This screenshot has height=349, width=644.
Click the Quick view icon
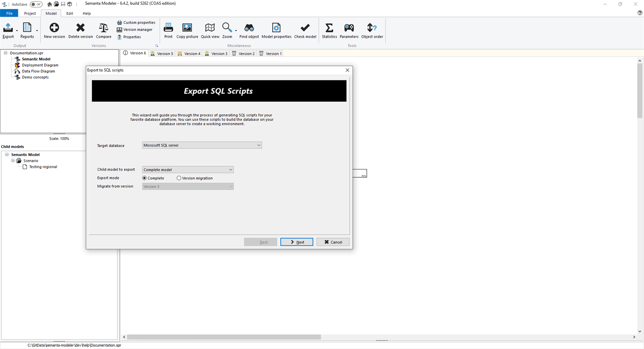point(209,30)
